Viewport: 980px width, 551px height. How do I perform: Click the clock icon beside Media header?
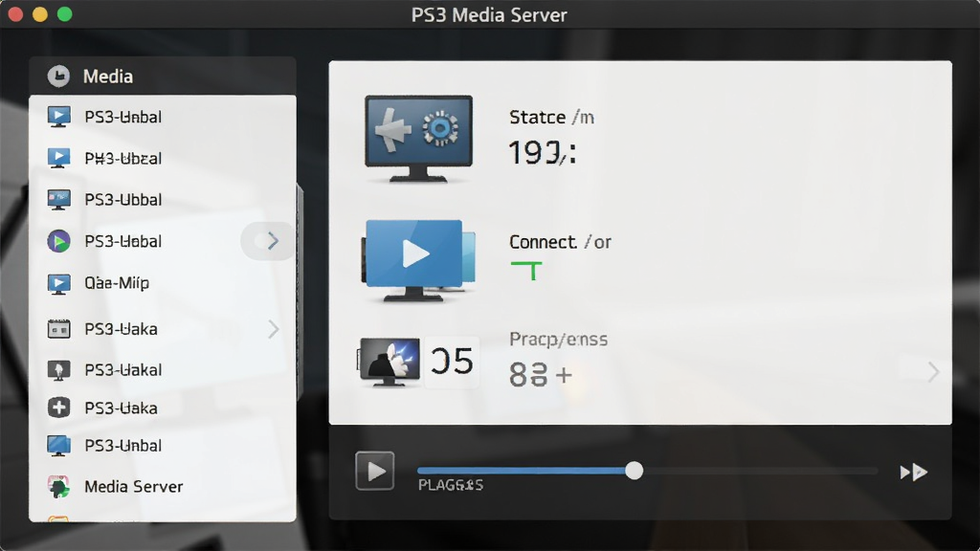pyautogui.click(x=58, y=77)
